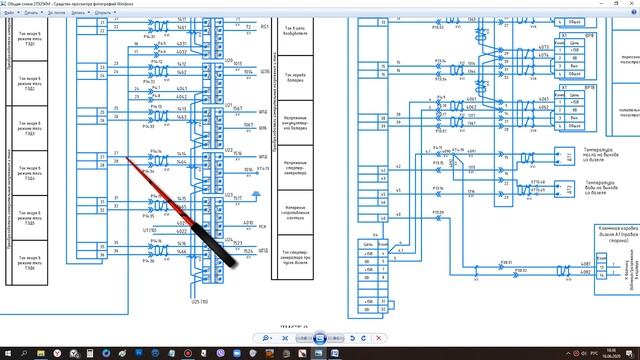Viewport: 640px width, 360px height.
Task: Open the zoom magnifier control
Action: click(266, 338)
